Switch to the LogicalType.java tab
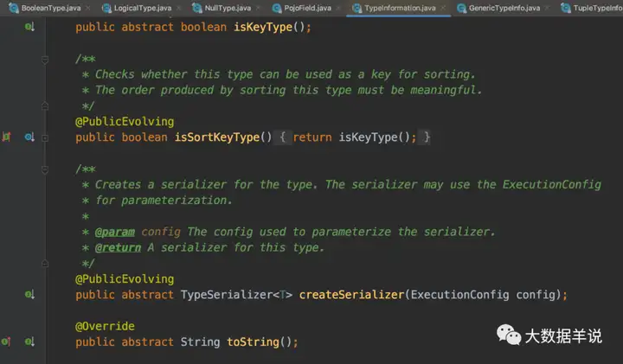 click(x=143, y=8)
